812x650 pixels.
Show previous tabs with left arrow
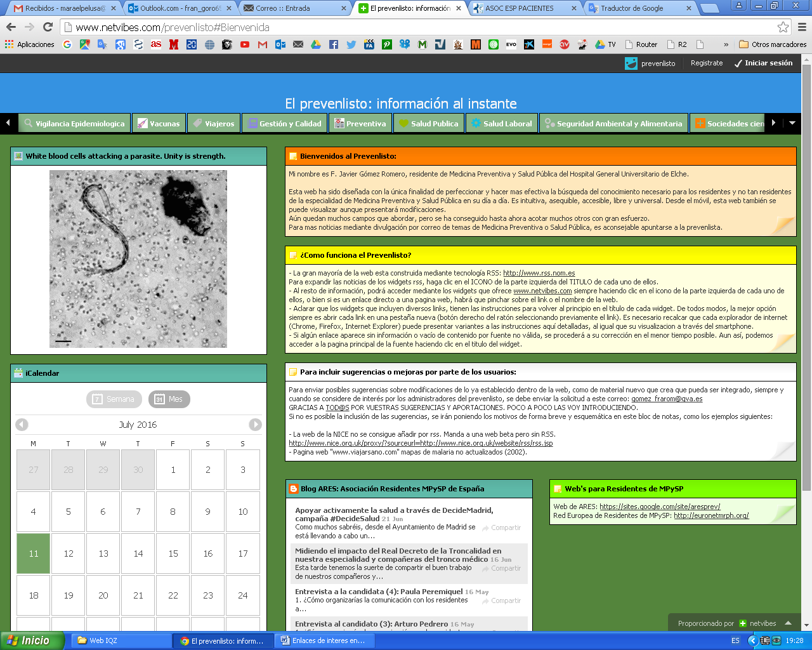click(8, 123)
